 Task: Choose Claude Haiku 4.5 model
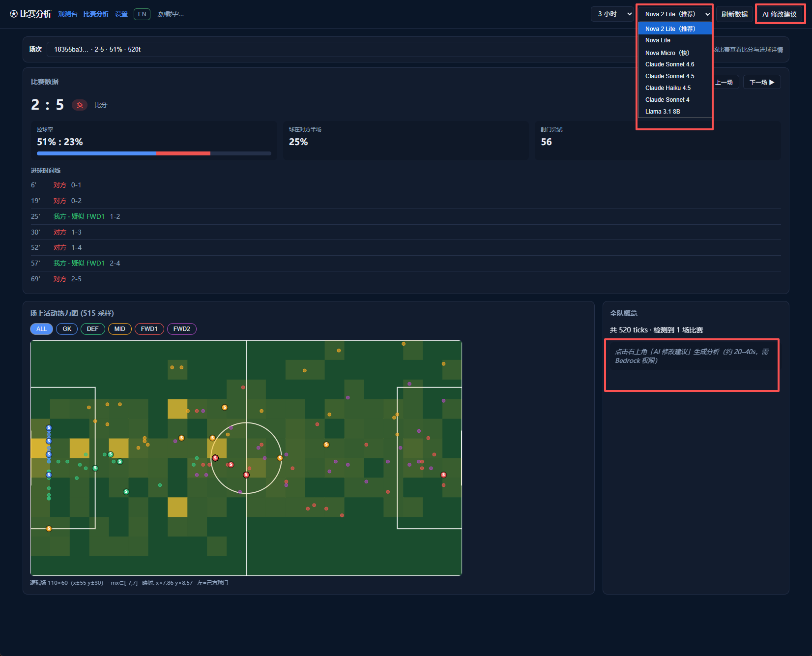coord(674,88)
